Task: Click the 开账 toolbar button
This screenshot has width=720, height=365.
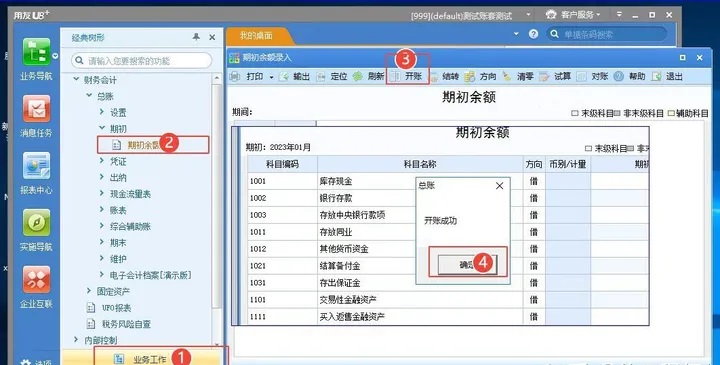Action: point(407,76)
